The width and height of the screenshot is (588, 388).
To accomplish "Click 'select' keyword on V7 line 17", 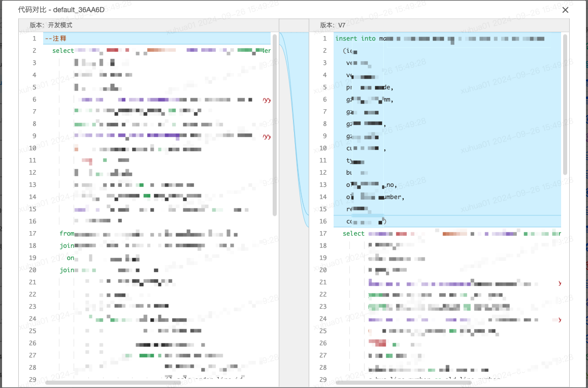I will (353, 234).
